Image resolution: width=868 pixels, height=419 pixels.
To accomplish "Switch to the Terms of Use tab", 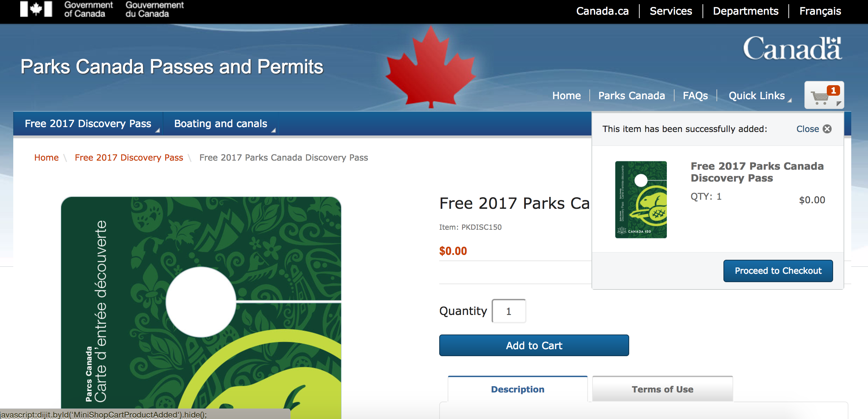I will [x=662, y=389].
